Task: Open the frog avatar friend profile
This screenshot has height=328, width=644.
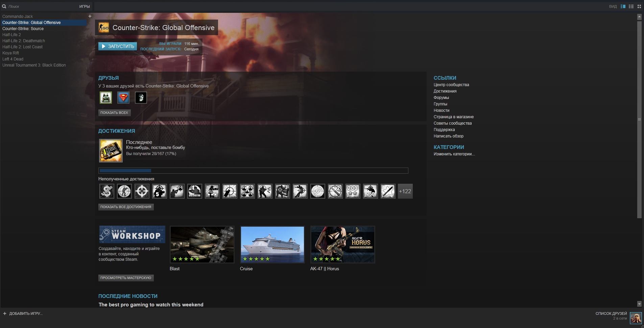Action: (x=106, y=98)
